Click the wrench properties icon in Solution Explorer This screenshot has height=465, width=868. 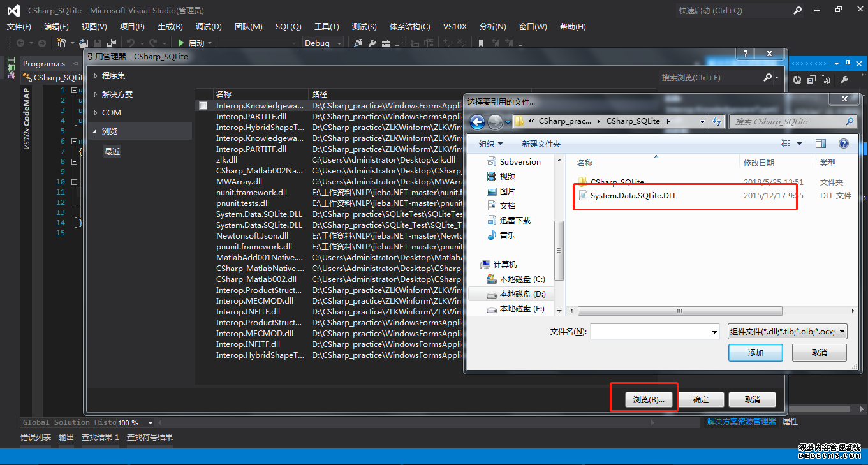tap(844, 80)
